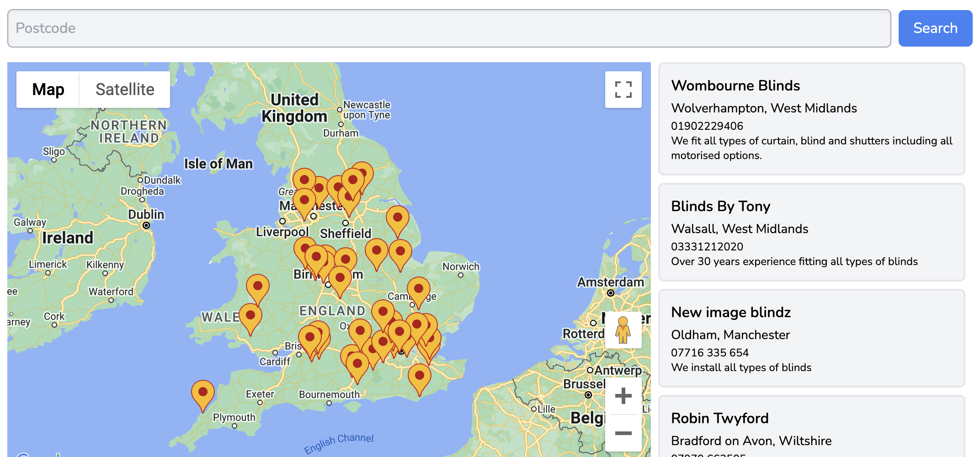Click the pin on the south-east coast
Viewport: 980px width, 457px height.
pyautogui.click(x=419, y=377)
